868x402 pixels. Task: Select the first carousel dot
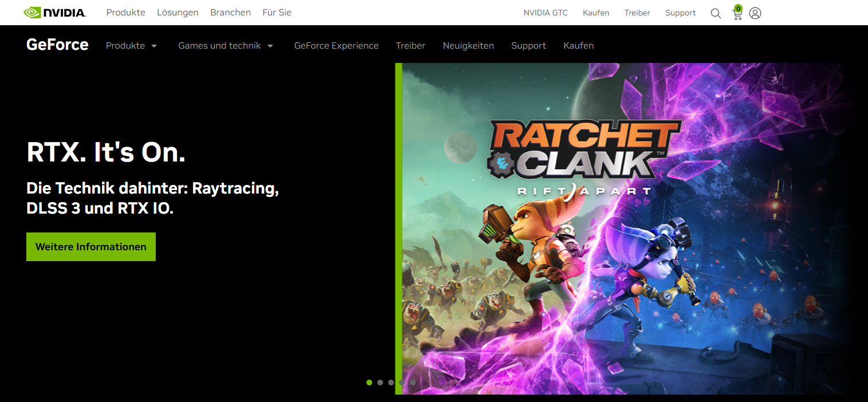[369, 383]
